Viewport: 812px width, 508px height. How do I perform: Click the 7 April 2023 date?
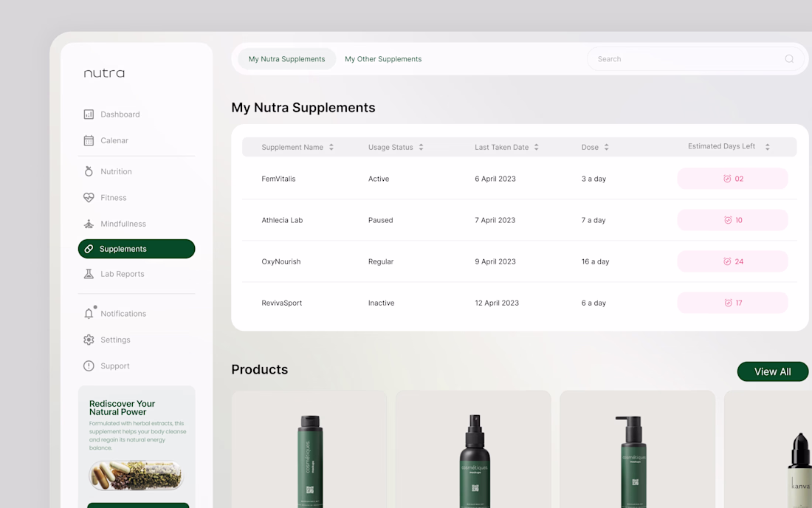point(495,220)
